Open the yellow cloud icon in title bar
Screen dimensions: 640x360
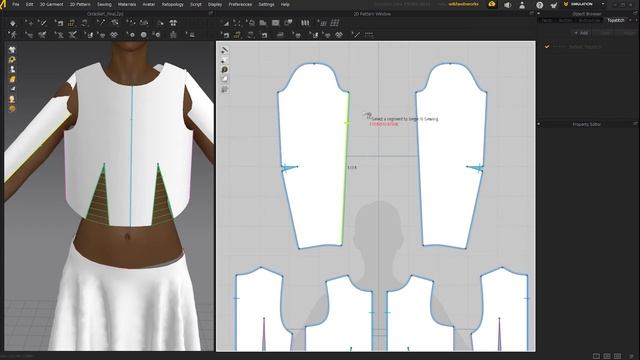pos(492,4)
